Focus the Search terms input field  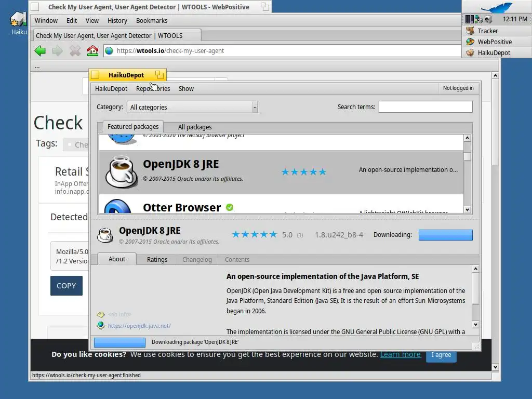coord(425,107)
